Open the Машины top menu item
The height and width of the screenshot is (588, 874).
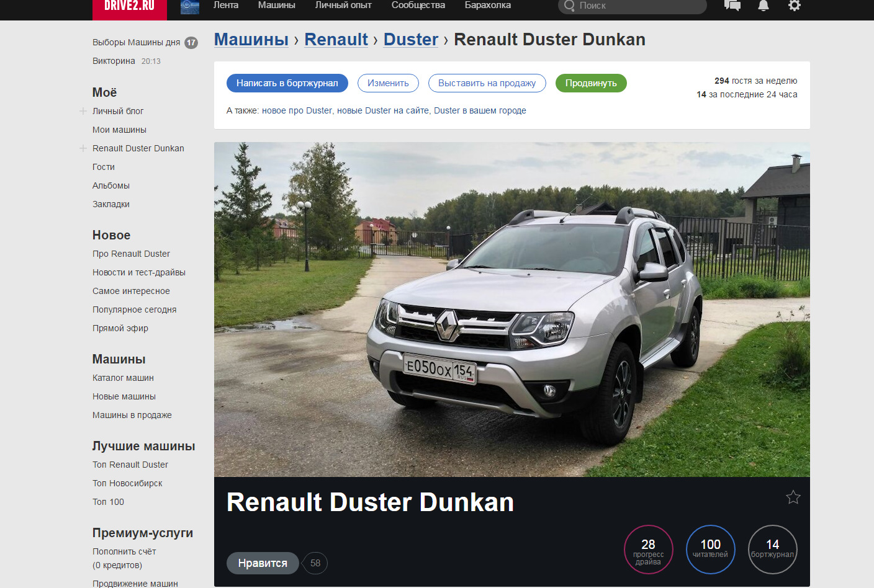coord(277,5)
